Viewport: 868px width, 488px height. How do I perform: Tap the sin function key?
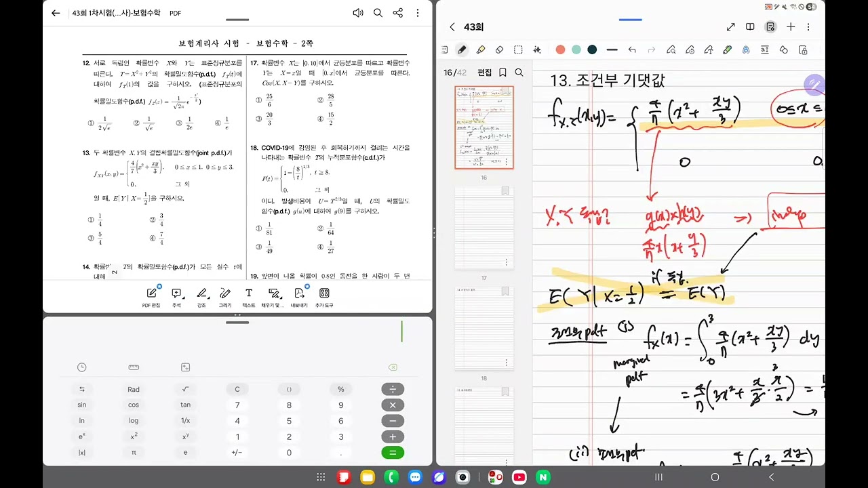click(x=82, y=405)
